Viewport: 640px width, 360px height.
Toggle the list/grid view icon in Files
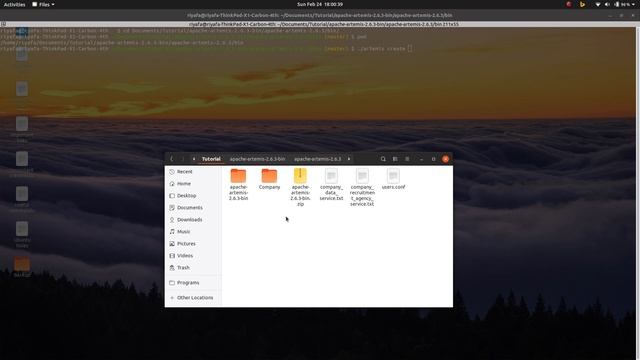[x=395, y=159]
